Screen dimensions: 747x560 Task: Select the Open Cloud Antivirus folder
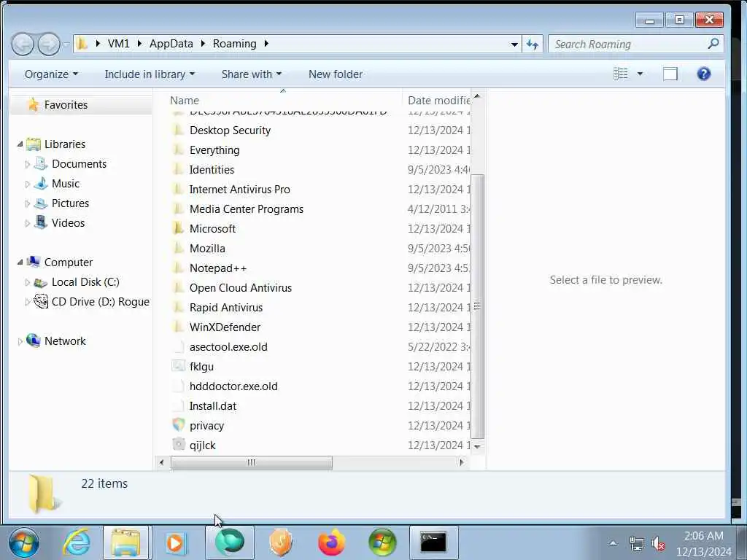(241, 287)
